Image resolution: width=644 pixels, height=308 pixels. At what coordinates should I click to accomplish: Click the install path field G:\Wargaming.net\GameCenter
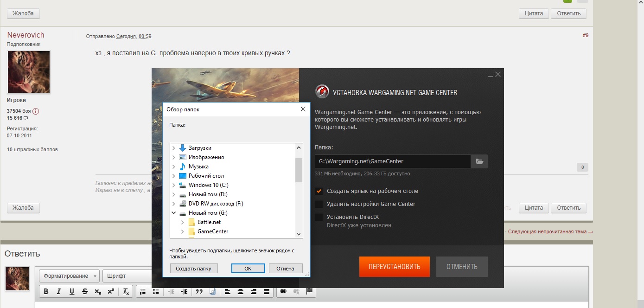coord(393,161)
